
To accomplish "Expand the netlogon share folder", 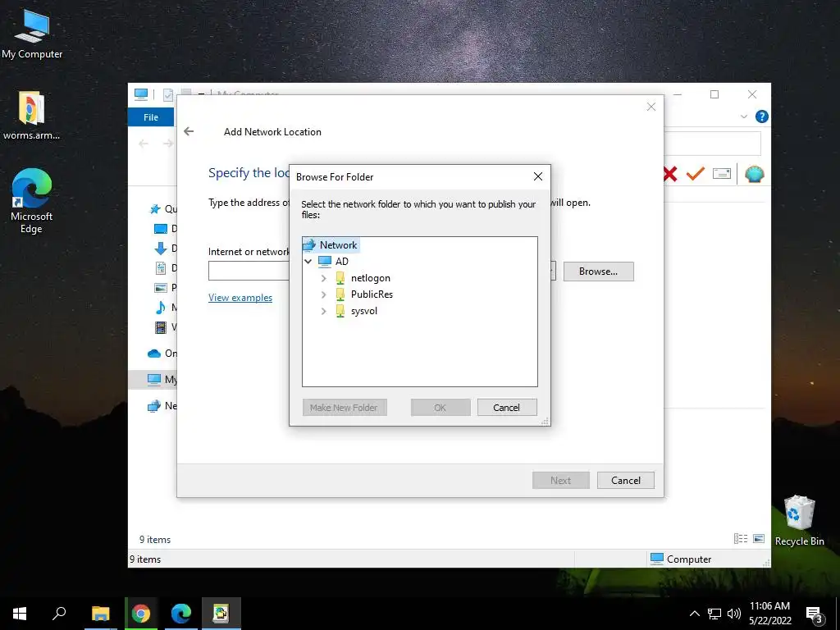I will point(323,278).
